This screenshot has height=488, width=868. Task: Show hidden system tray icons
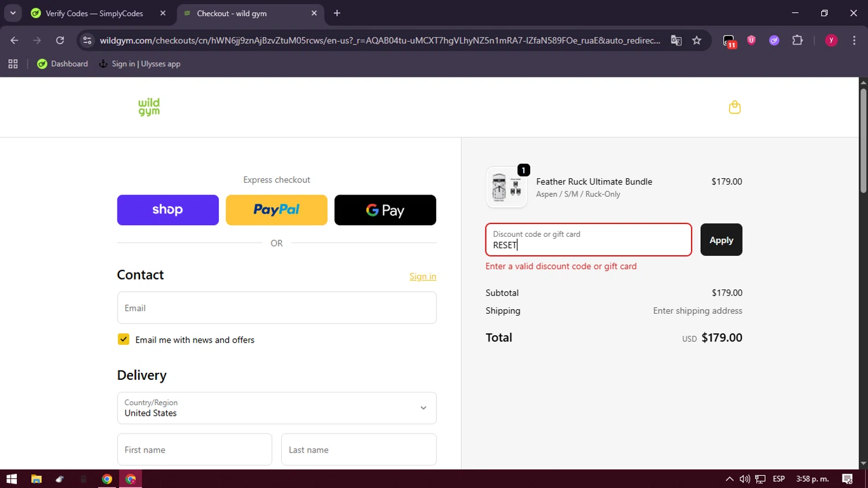point(729,479)
